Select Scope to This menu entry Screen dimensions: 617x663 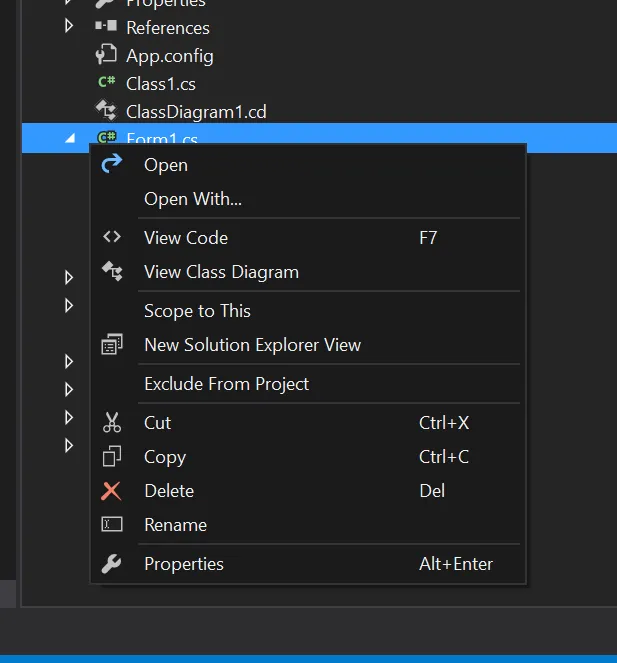197,311
